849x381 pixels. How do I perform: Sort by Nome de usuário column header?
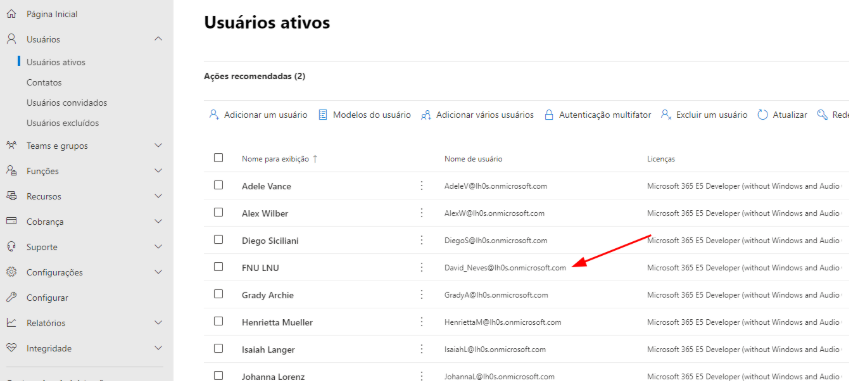tap(473, 159)
